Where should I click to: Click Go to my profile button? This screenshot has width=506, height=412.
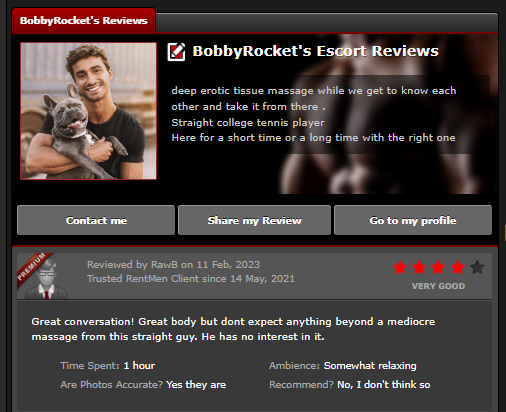tap(413, 220)
